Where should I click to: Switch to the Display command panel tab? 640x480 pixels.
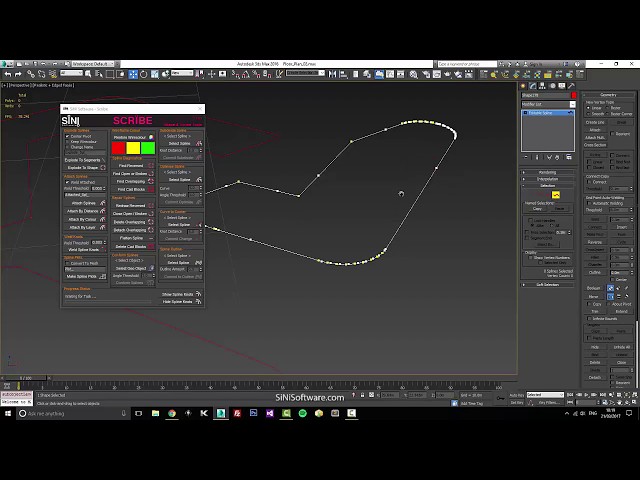click(562, 86)
